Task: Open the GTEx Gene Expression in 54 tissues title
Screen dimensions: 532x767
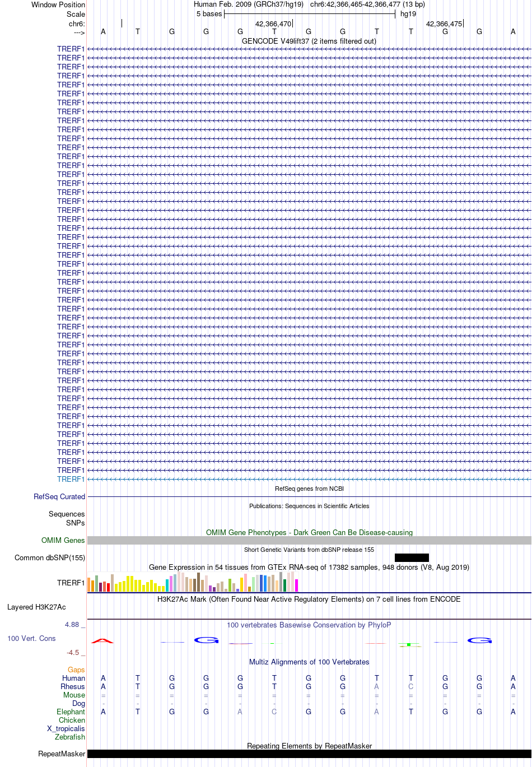Action: click(x=309, y=567)
